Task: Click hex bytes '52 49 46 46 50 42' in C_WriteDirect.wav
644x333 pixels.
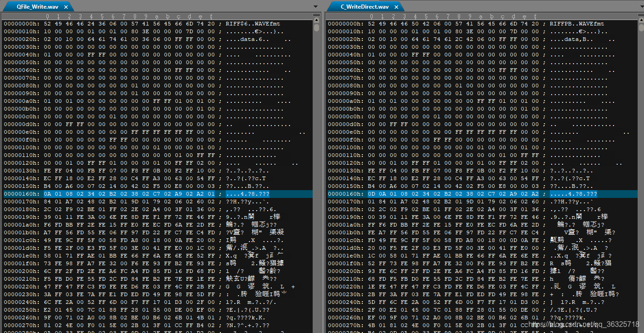Action: (399, 24)
